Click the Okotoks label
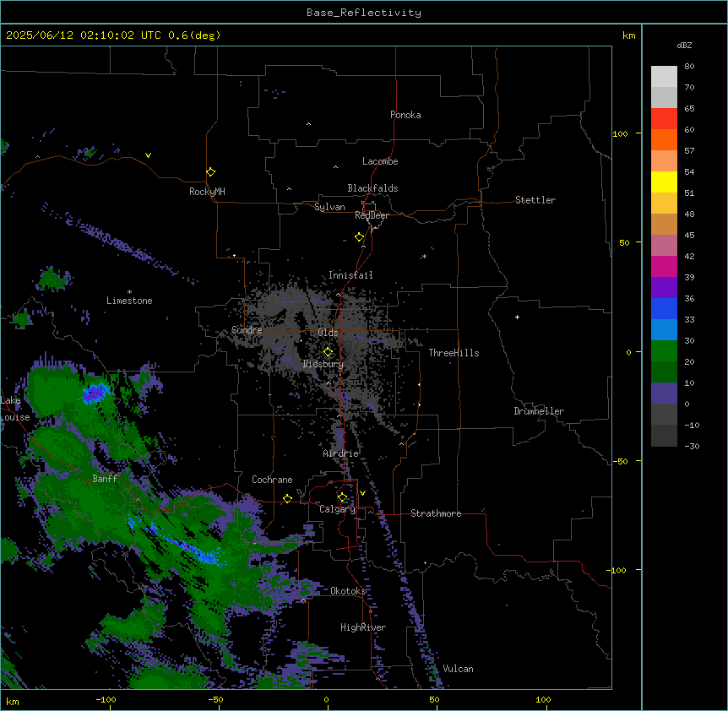The image size is (728, 711). pos(348,591)
